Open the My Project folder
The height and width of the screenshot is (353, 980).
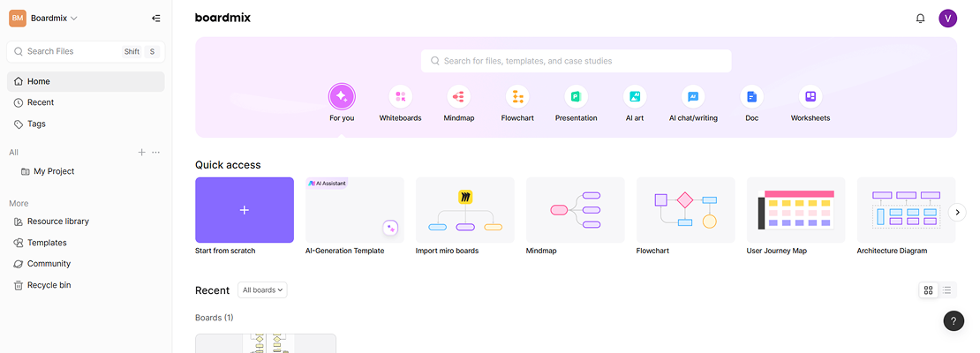[x=54, y=171]
